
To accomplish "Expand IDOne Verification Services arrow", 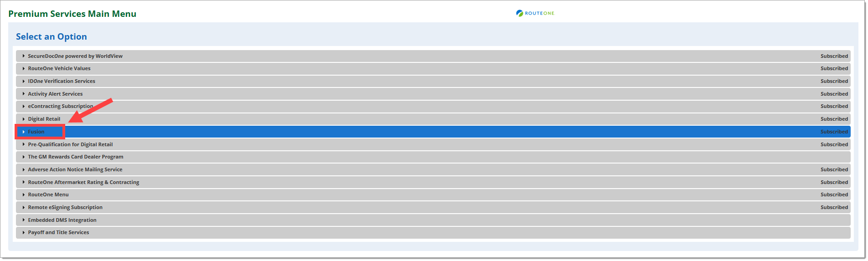I will pos(24,81).
